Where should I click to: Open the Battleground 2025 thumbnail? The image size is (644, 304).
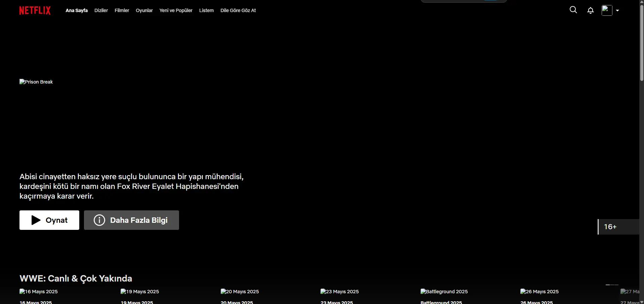tap(444, 292)
